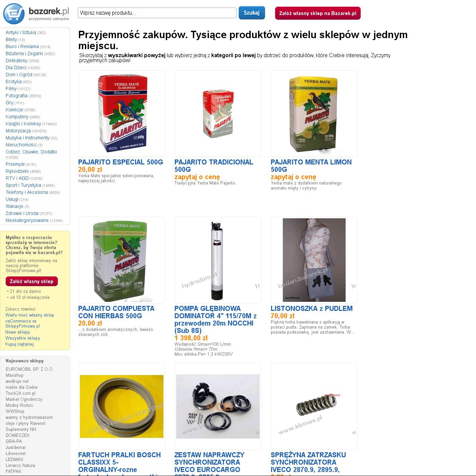Open the Pajarito Compuesta con Hierbas title link
The image size is (476, 476).
pyautogui.click(x=116, y=312)
